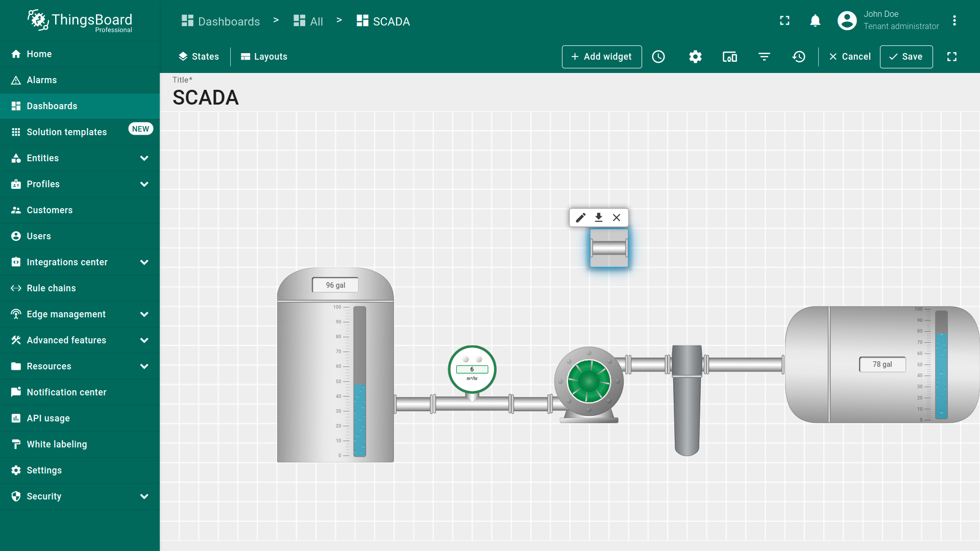
Task: Open dashboard settings gear icon
Action: (x=695, y=57)
